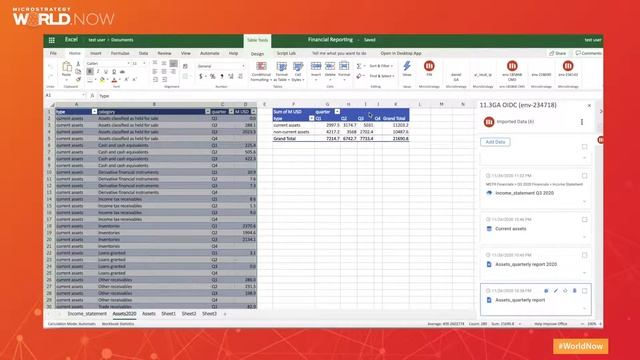Viewport: 640px width, 360px height.
Task: Check the select-all box below Add Data
Action: click(584, 147)
